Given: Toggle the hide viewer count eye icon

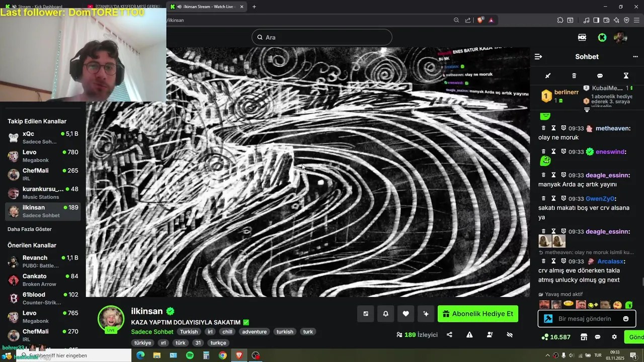Looking at the screenshot, I should (x=510, y=335).
